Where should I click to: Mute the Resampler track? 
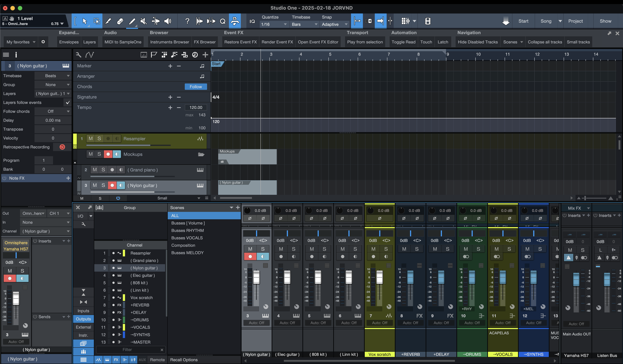pos(91,138)
